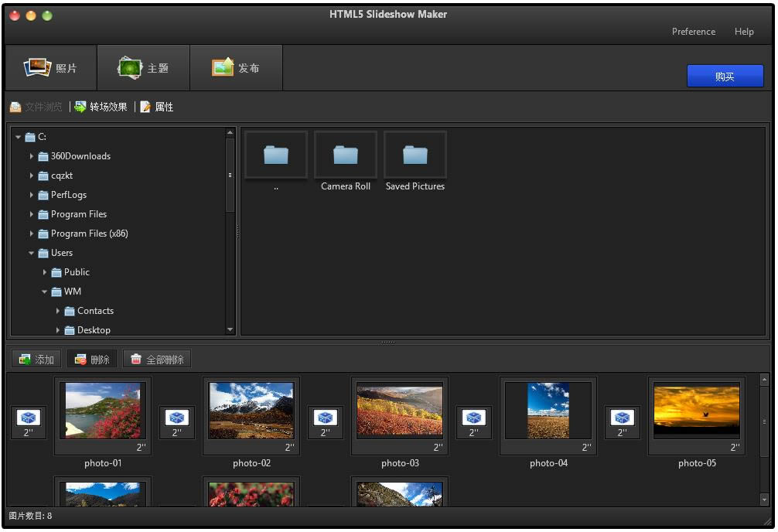Open the Preference menu
The height and width of the screenshot is (532, 778).
click(x=694, y=31)
